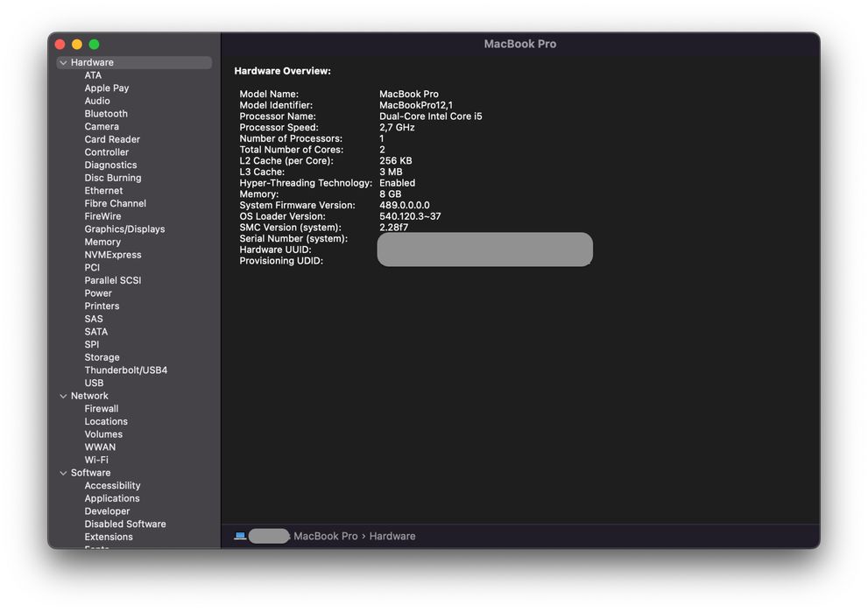Select Controller in the sidebar
This screenshot has width=868, height=612.
click(106, 152)
